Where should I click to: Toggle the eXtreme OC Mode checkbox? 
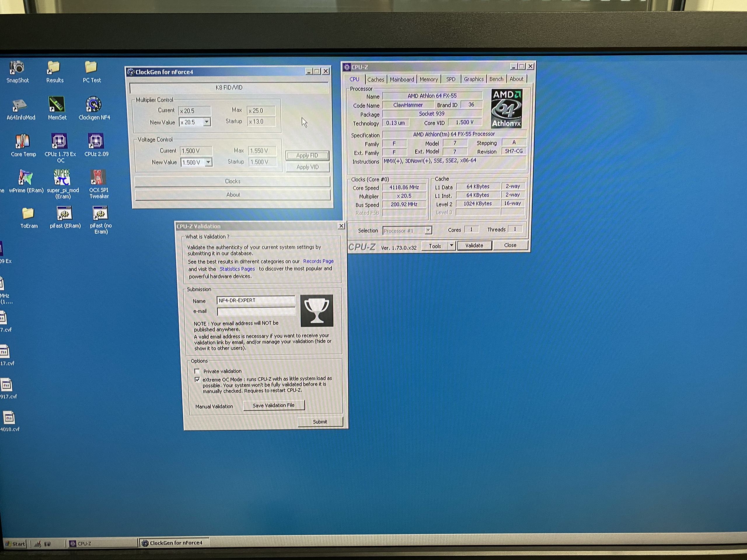[x=197, y=380]
